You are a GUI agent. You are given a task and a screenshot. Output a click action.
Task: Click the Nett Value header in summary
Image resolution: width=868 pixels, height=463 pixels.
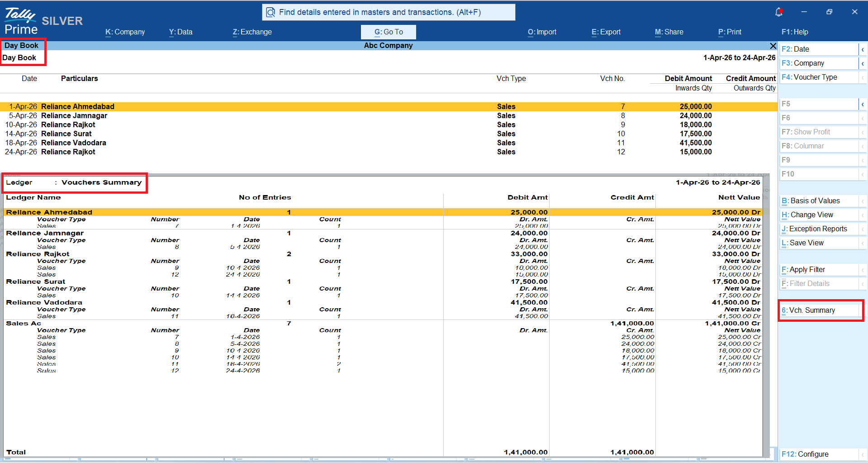pos(739,197)
